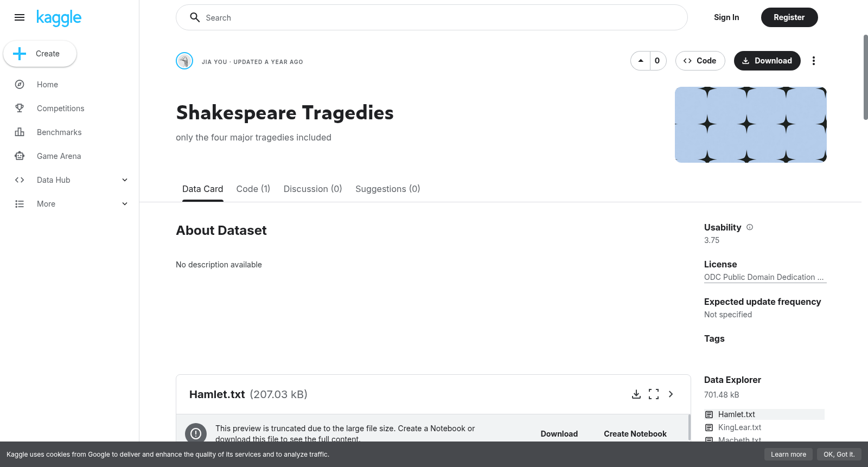The width and height of the screenshot is (868, 467).
Task: Click the More list icon
Action: click(x=20, y=204)
